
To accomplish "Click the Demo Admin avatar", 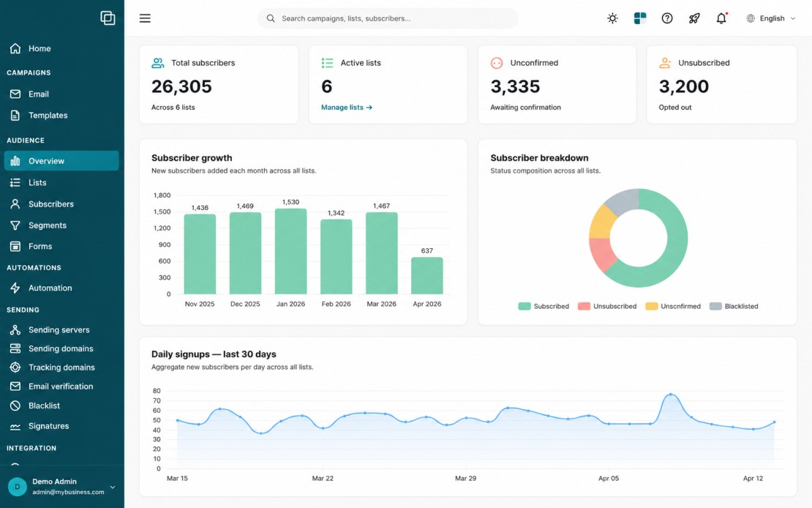I will coord(17,487).
